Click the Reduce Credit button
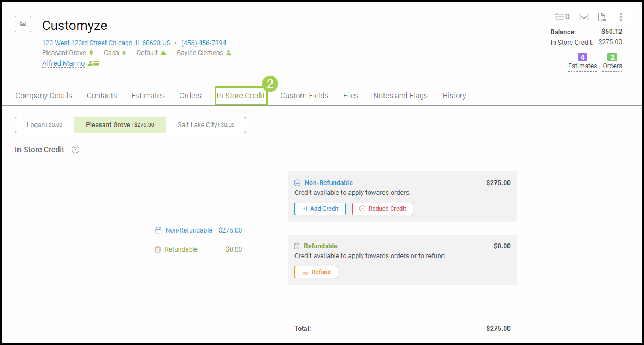The height and width of the screenshot is (345, 644). click(x=383, y=209)
